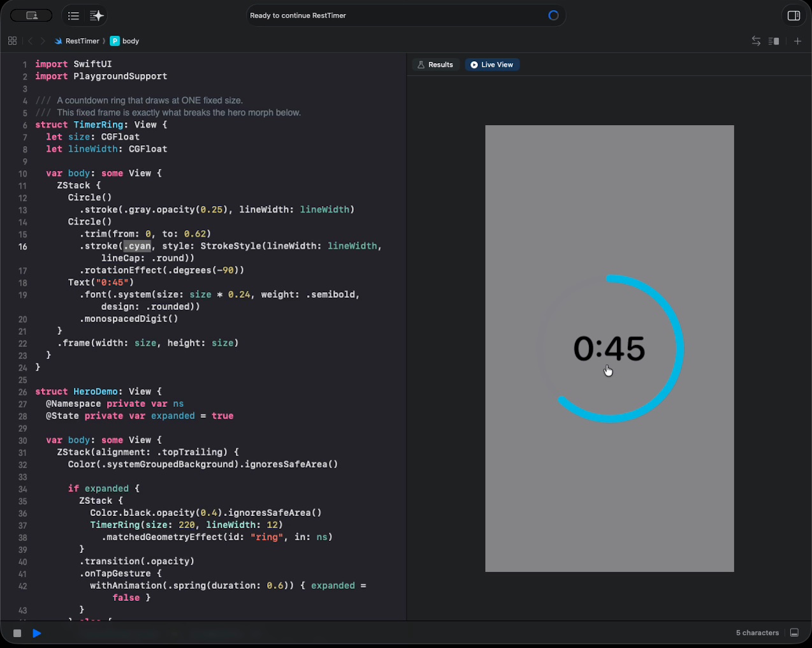Add a new editor with the plus icon
The width and height of the screenshot is (812, 648).
[797, 41]
